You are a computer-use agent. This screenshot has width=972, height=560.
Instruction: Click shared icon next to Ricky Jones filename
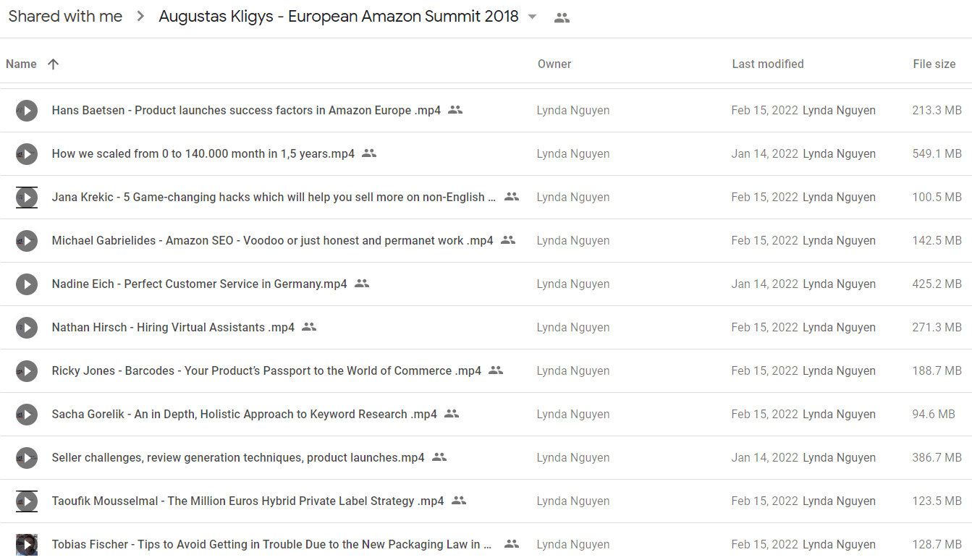click(x=496, y=370)
